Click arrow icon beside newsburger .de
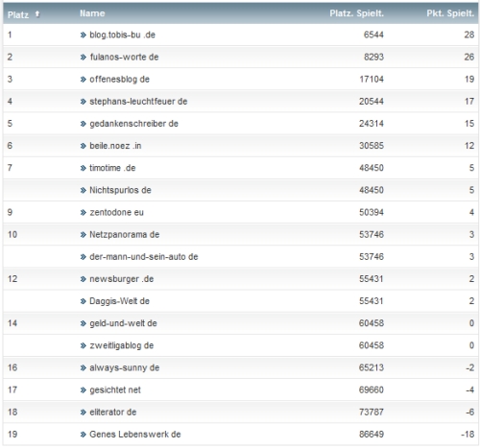This screenshot has height=448, width=480. pyautogui.click(x=84, y=279)
